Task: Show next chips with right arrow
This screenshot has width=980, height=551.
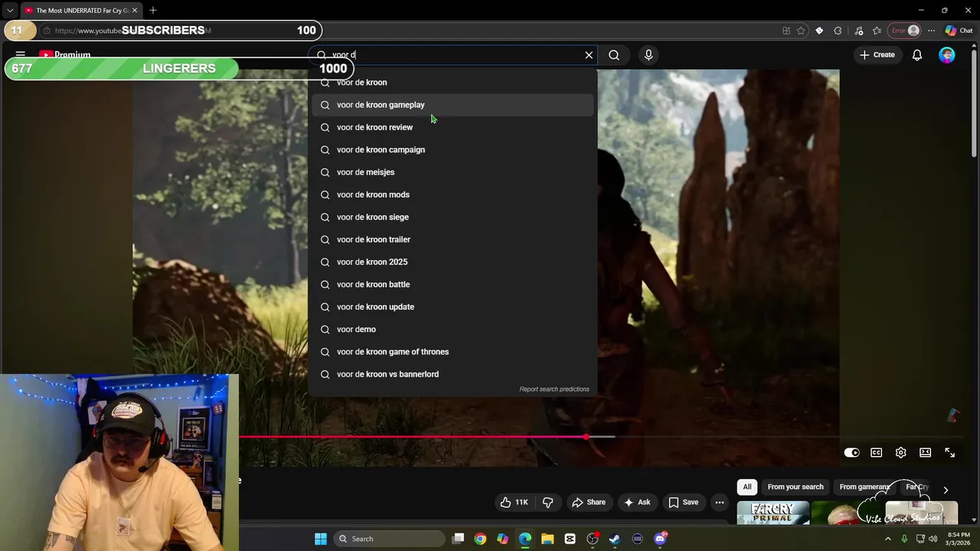Action: pyautogui.click(x=946, y=490)
